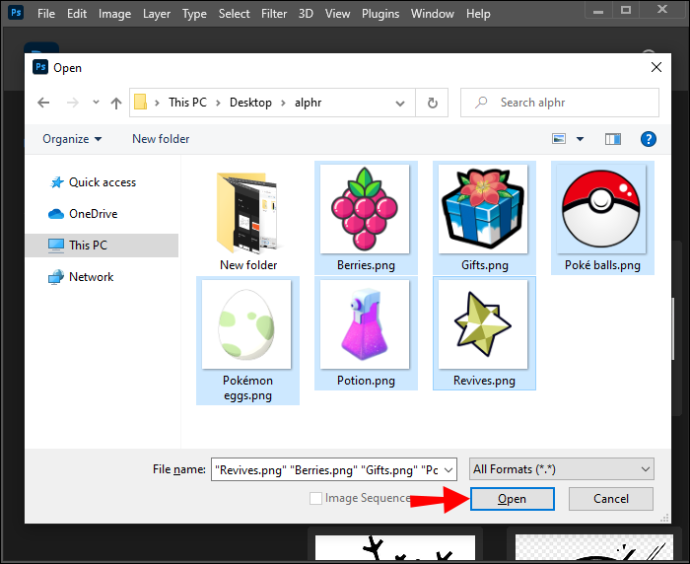The image size is (690, 564).
Task: Open the View menu
Action: pyautogui.click(x=337, y=14)
